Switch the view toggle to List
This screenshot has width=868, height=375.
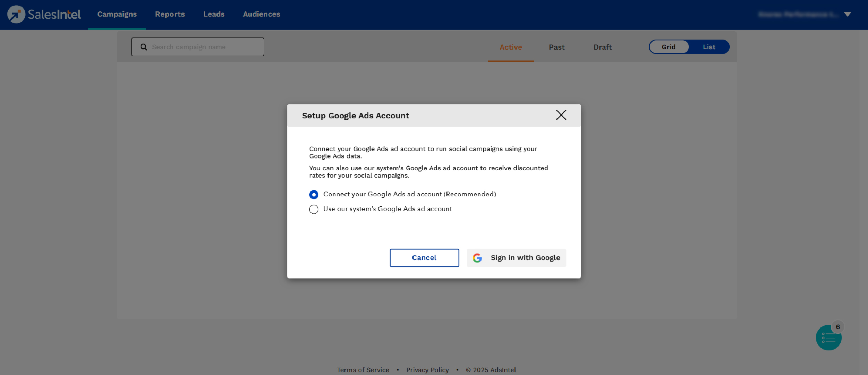[709, 47]
